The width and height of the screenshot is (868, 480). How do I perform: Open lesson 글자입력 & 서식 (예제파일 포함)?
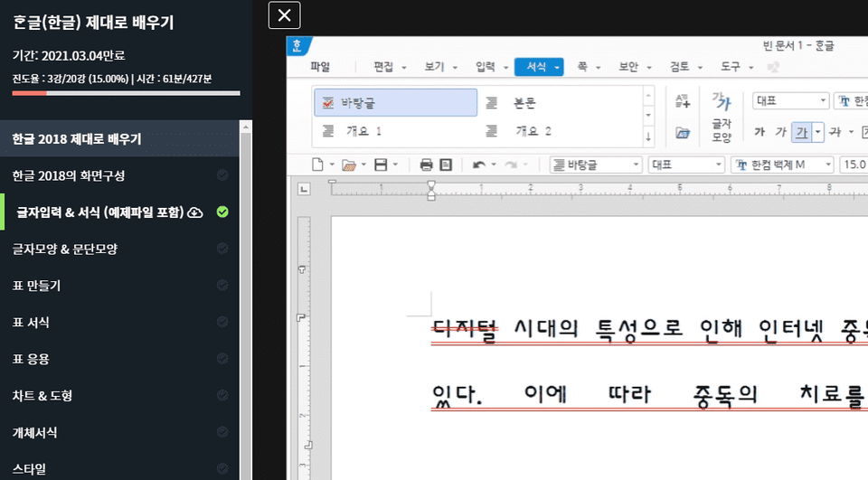point(99,212)
